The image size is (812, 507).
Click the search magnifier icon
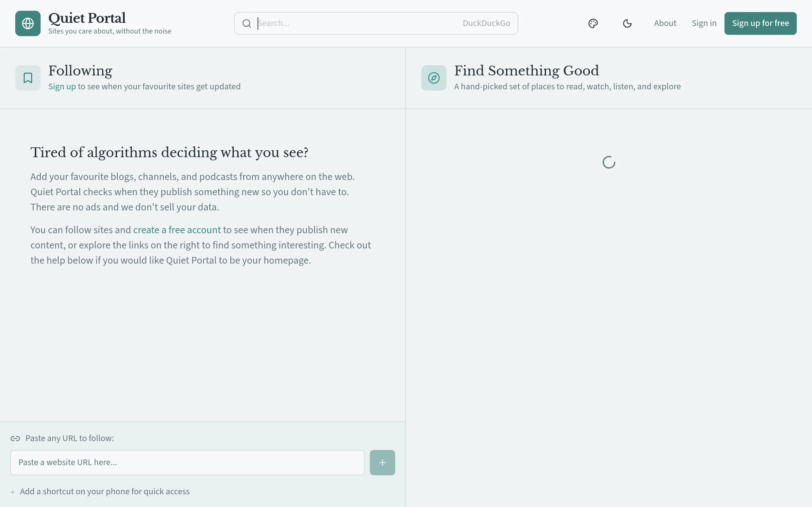(x=247, y=23)
